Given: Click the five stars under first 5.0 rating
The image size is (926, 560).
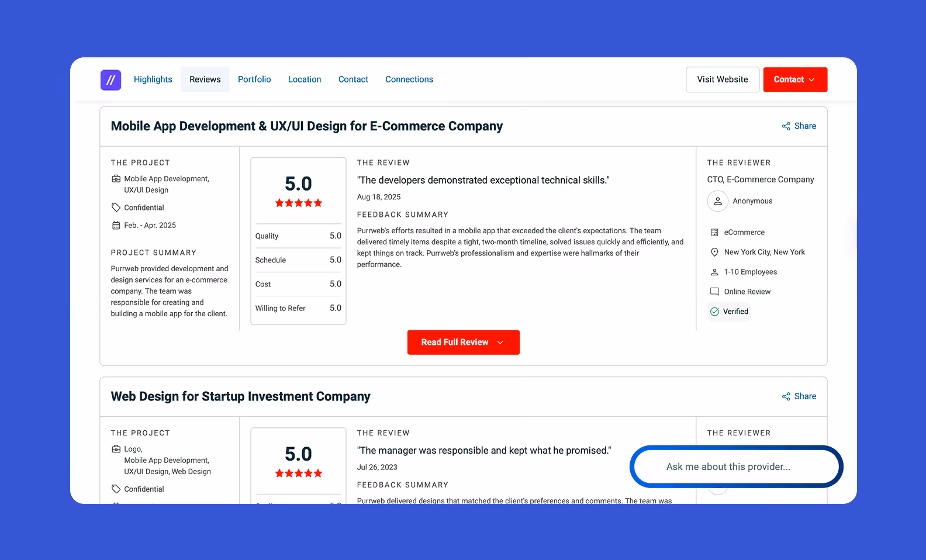Looking at the screenshot, I should tap(299, 203).
